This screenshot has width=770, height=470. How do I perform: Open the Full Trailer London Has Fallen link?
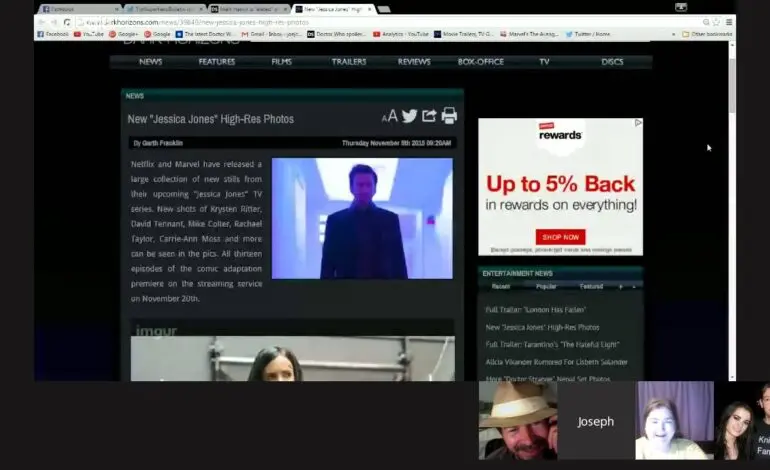pyautogui.click(x=535, y=310)
